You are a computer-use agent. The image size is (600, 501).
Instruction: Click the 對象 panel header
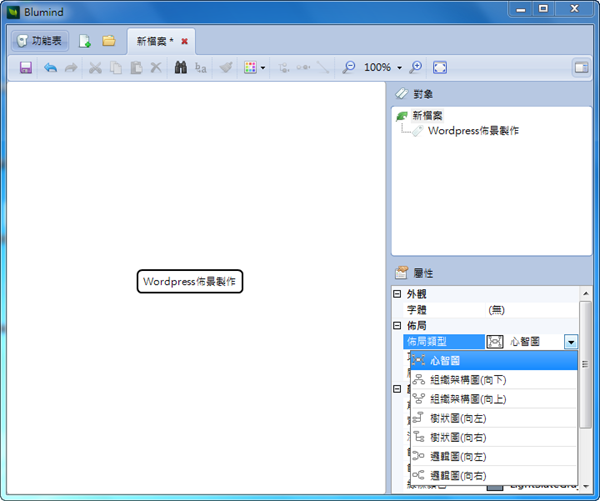492,94
